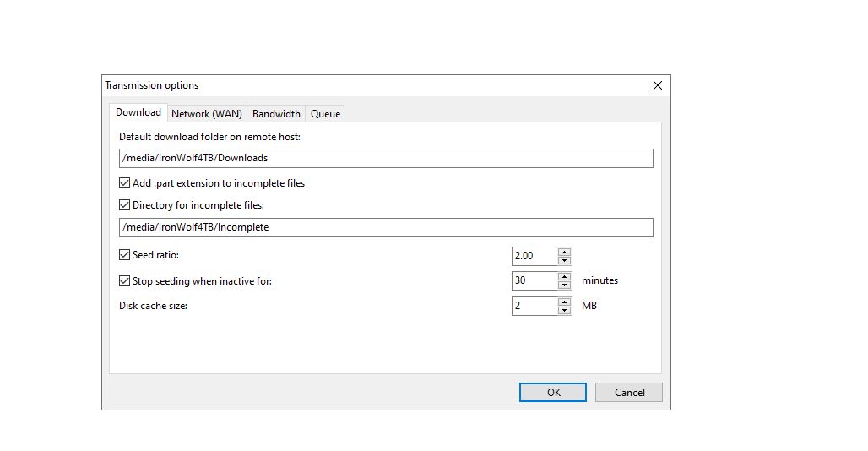
Task: Confirm settings with the OK button
Action: (x=553, y=393)
